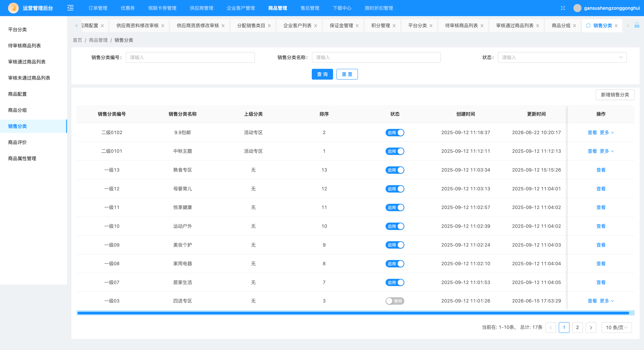Viewport: 644px width, 350px height.
Task: Click the table's horizontal scrollbar
Action: pyautogui.click(x=353, y=313)
